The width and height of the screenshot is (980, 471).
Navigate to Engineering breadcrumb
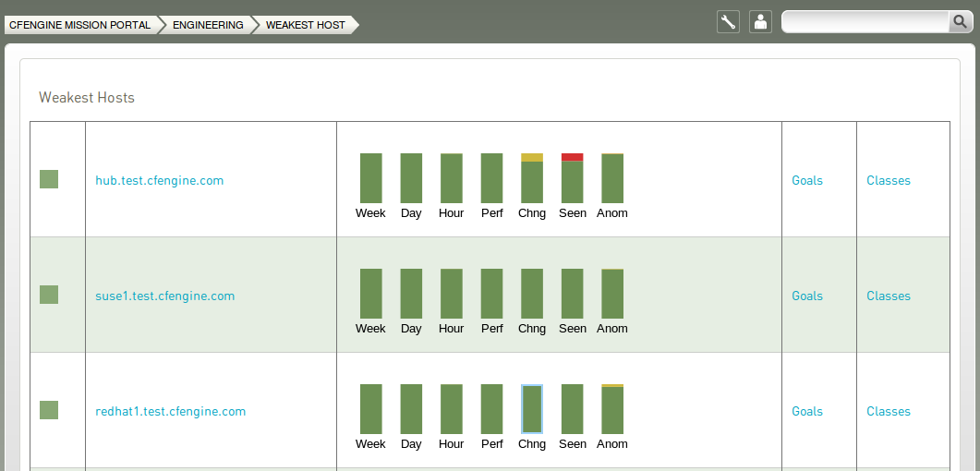coord(208,25)
